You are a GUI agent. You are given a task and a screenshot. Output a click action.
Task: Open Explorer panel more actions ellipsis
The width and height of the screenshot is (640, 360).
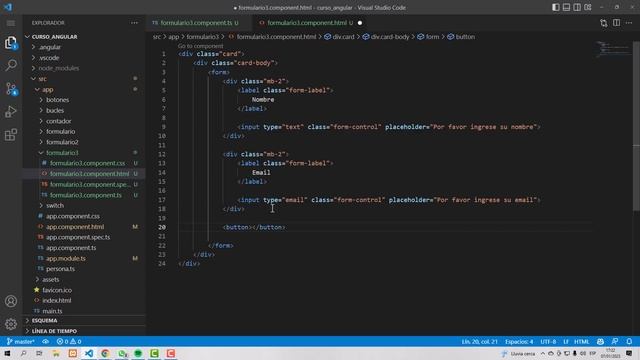pos(134,23)
